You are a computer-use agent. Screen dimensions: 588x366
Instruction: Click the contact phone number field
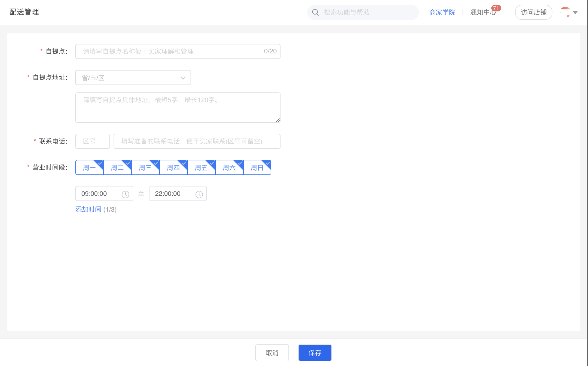pyautogui.click(x=197, y=141)
